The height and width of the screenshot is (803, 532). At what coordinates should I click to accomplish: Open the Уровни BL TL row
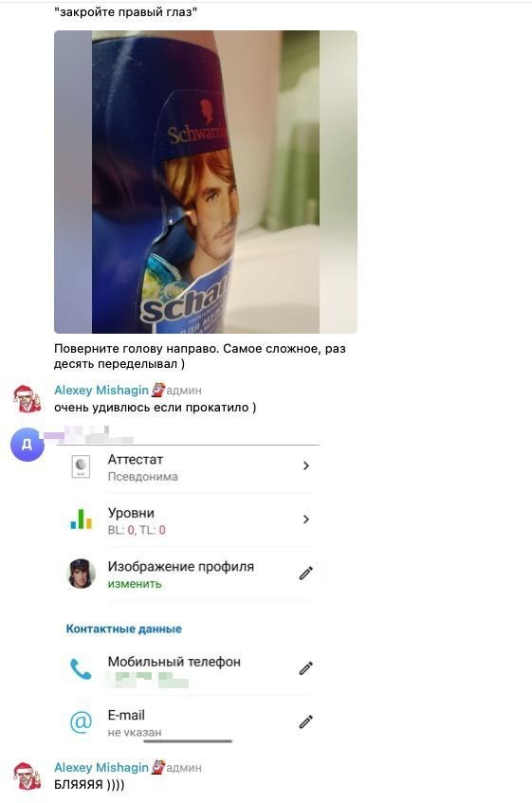tap(189, 520)
